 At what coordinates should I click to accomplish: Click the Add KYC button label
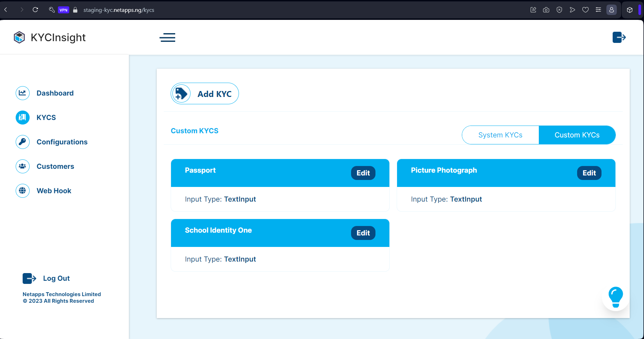(x=215, y=94)
